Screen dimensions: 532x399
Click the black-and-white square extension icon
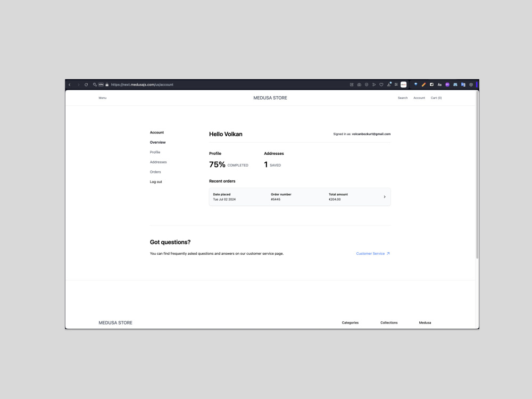point(431,85)
